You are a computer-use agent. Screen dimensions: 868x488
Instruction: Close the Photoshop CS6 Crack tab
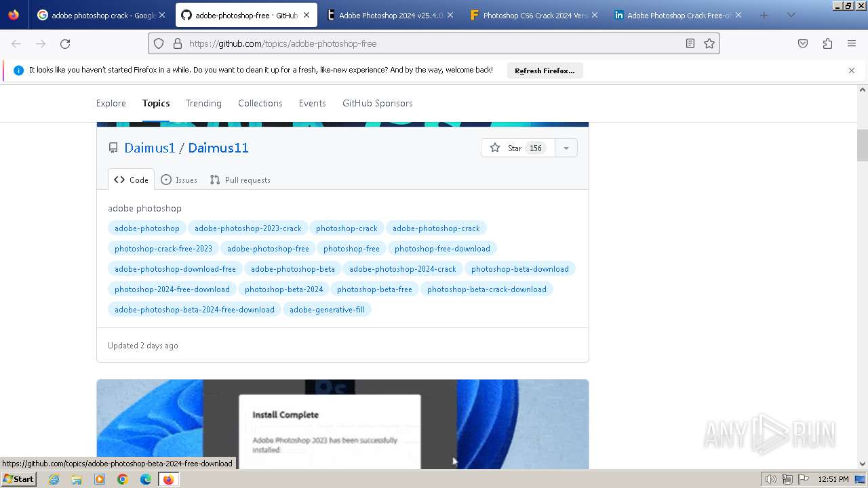coord(595,15)
